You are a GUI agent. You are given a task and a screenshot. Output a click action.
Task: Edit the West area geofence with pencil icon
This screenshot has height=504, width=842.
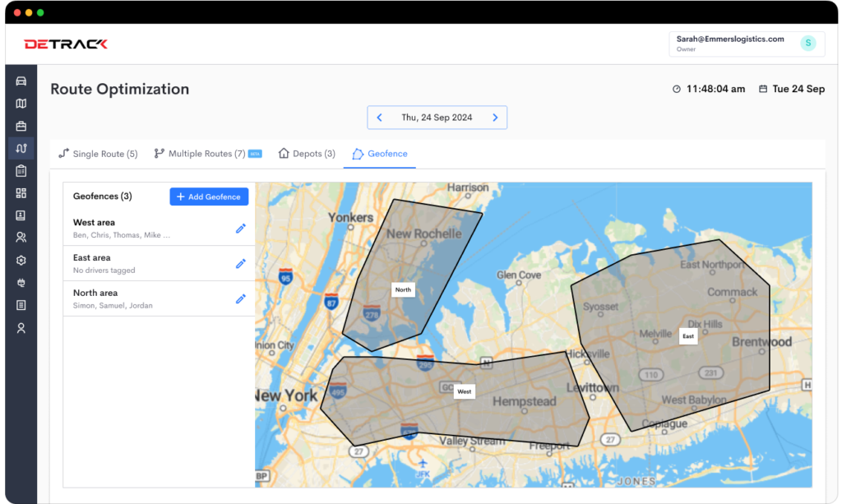(x=240, y=228)
